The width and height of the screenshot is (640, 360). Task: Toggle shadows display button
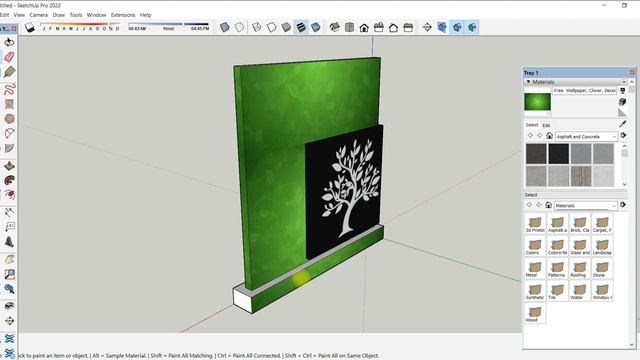click(29, 27)
